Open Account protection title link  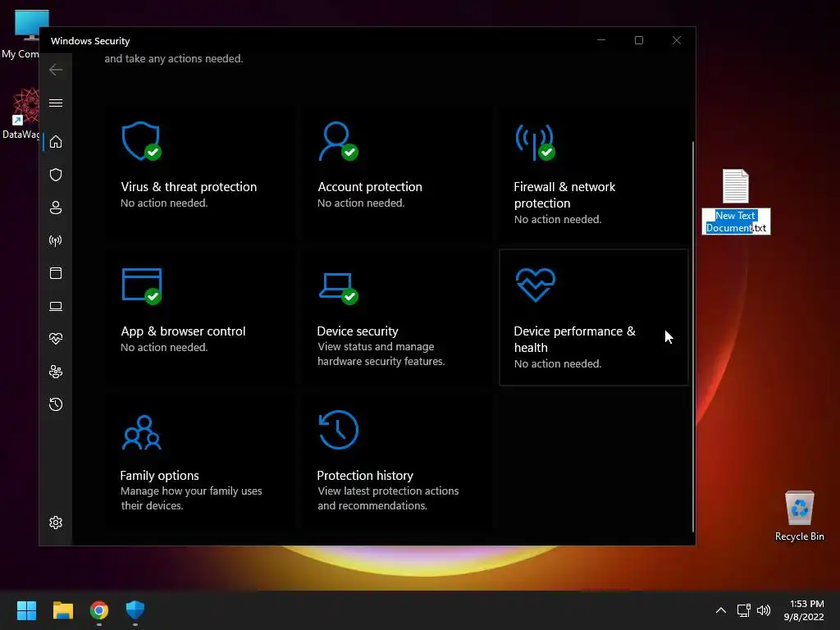(x=370, y=187)
